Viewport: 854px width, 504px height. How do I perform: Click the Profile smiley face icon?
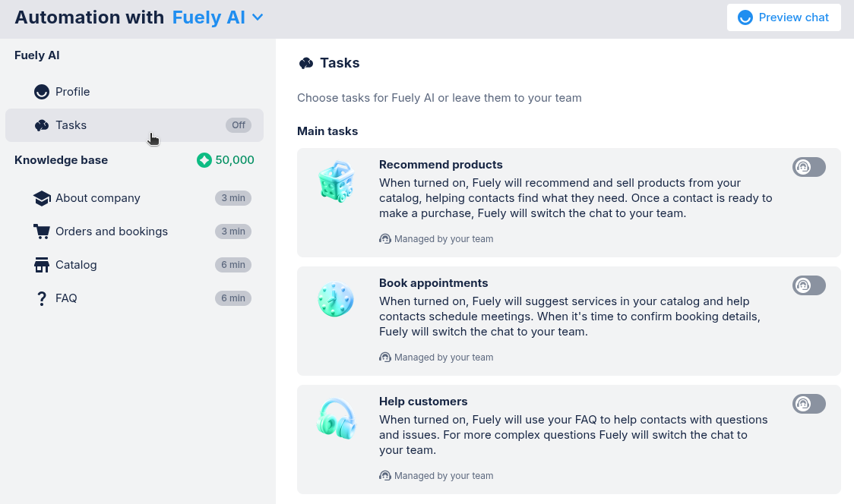coord(42,92)
